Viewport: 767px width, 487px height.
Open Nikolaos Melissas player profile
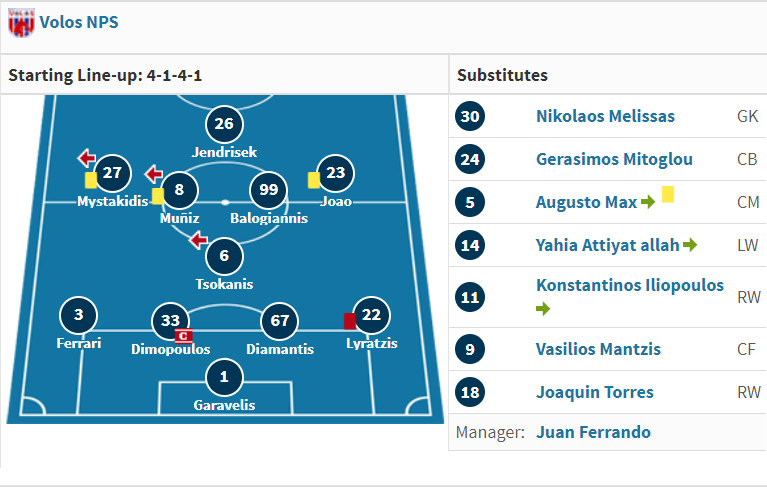point(605,116)
